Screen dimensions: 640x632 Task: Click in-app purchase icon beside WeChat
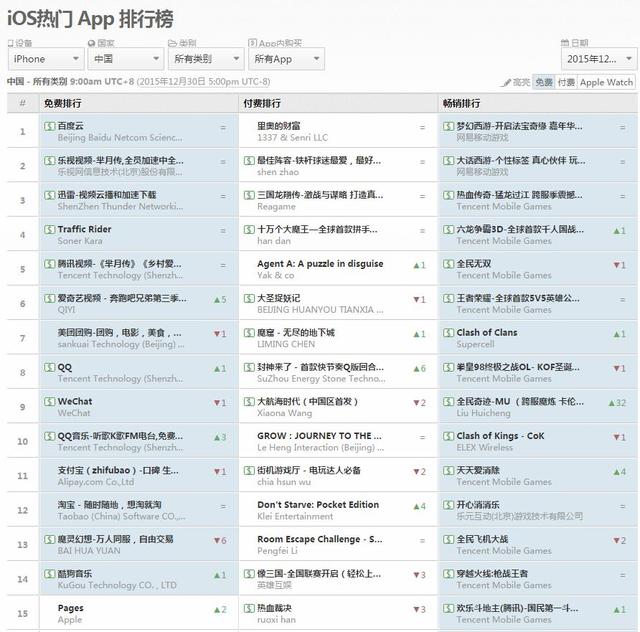[49, 402]
